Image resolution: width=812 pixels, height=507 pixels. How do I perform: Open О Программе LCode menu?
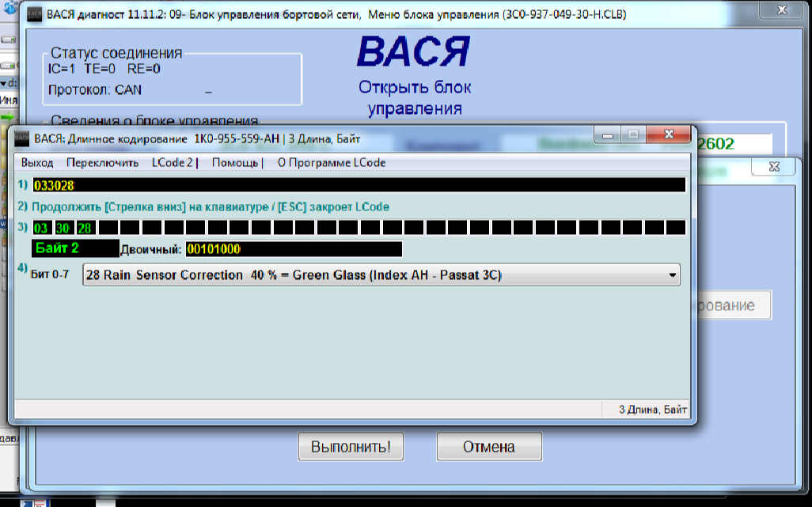pyautogui.click(x=332, y=162)
